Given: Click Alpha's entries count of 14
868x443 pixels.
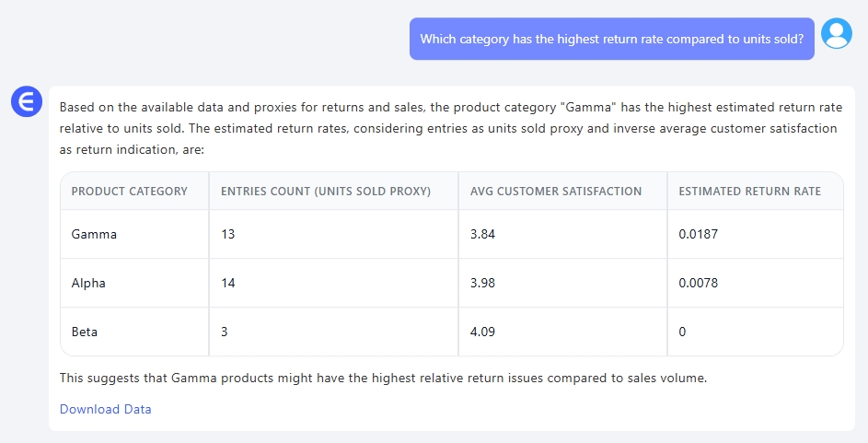Looking at the screenshot, I should 228,283.
